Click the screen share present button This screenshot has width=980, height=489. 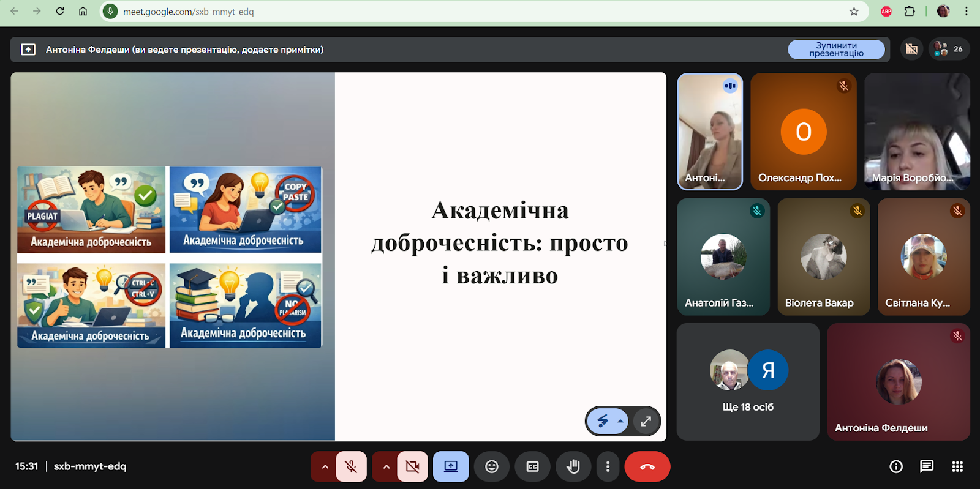tap(451, 466)
